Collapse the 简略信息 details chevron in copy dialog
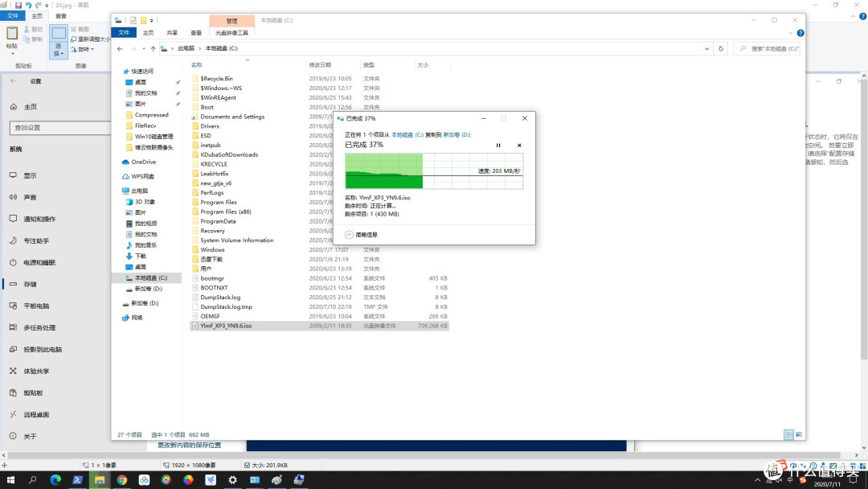Screen dimensions: 868x489 pos(347,235)
